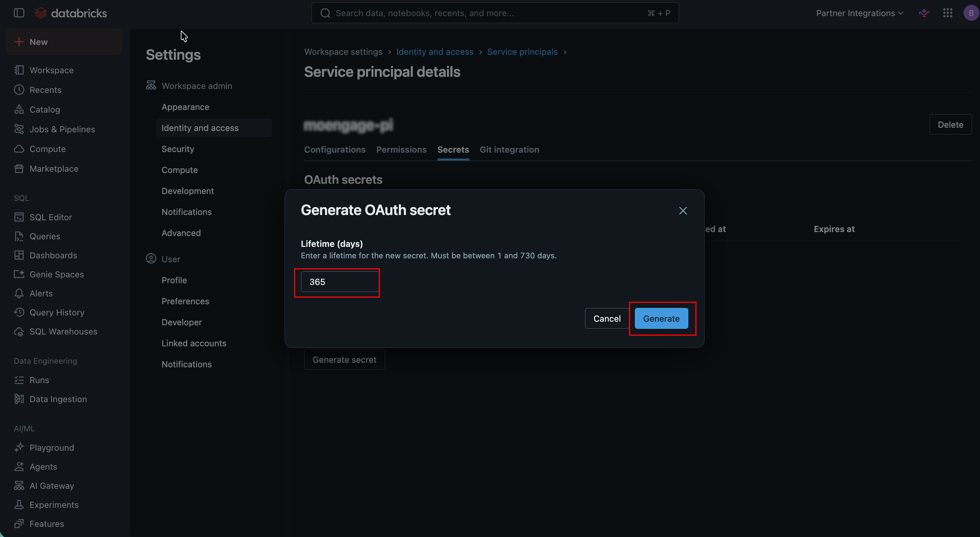The width and height of the screenshot is (980, 537).
Task: Toggle the sidebar collapse icon
Action: tap(19, 13)
